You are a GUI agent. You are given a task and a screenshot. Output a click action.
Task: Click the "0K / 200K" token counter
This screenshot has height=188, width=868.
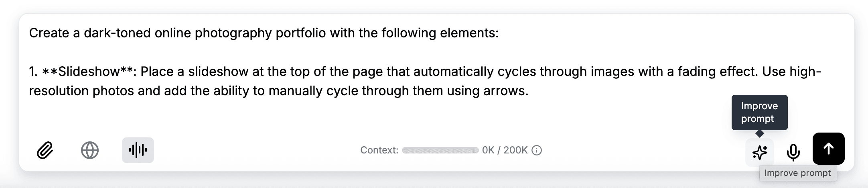point(505,150)
